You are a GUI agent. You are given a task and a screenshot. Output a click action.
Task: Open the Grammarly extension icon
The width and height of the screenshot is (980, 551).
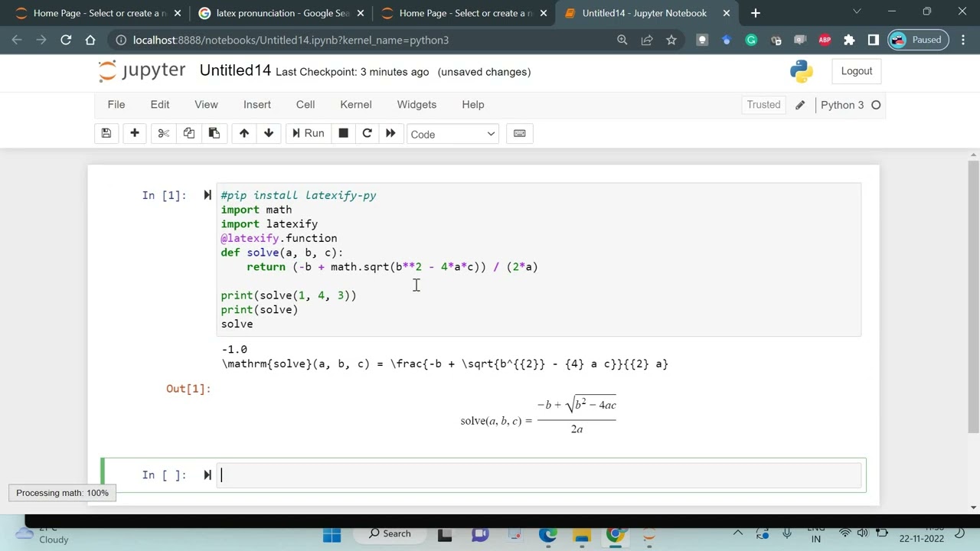(751, 40)
